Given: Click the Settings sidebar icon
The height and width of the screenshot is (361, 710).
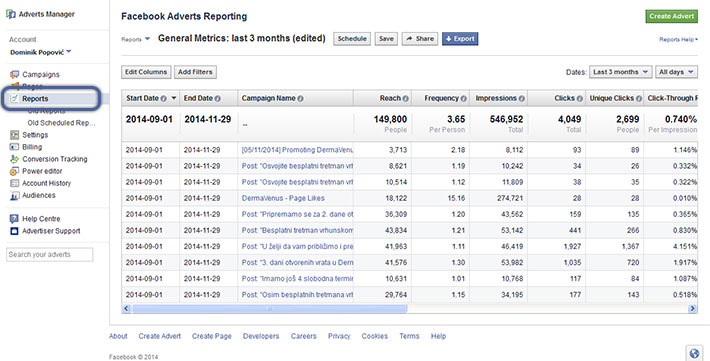Looking at the screenshot, I should [14, 135].
